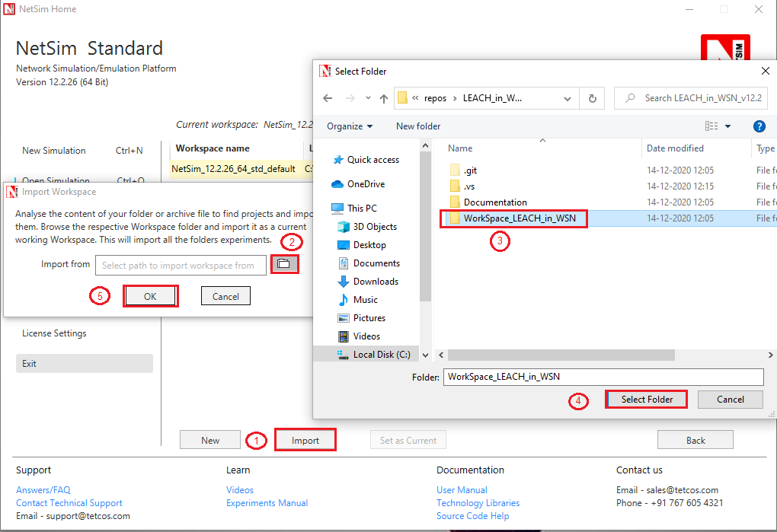Open Videos in sidebar
Viewport: 777px width, 532px height.
coord(360,336)
